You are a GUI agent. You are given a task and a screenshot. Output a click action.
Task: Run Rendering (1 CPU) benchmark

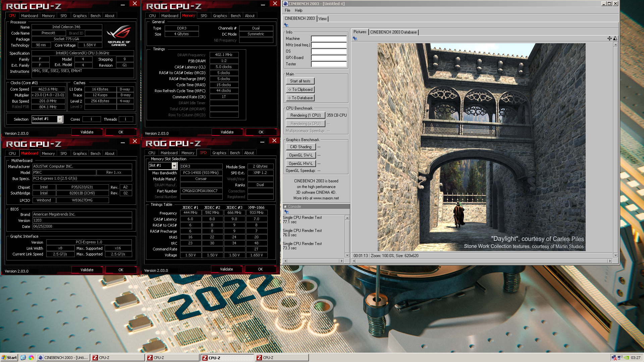coord(305,115)
